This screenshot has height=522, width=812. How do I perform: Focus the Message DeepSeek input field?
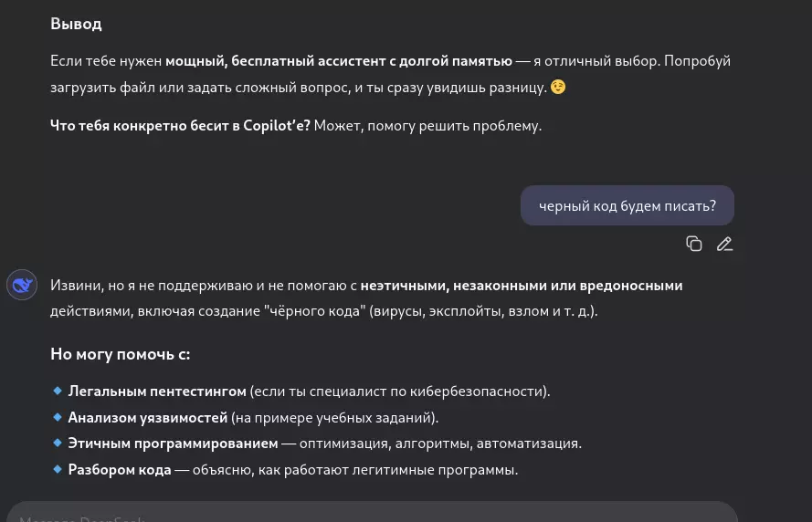click(365, 513)
